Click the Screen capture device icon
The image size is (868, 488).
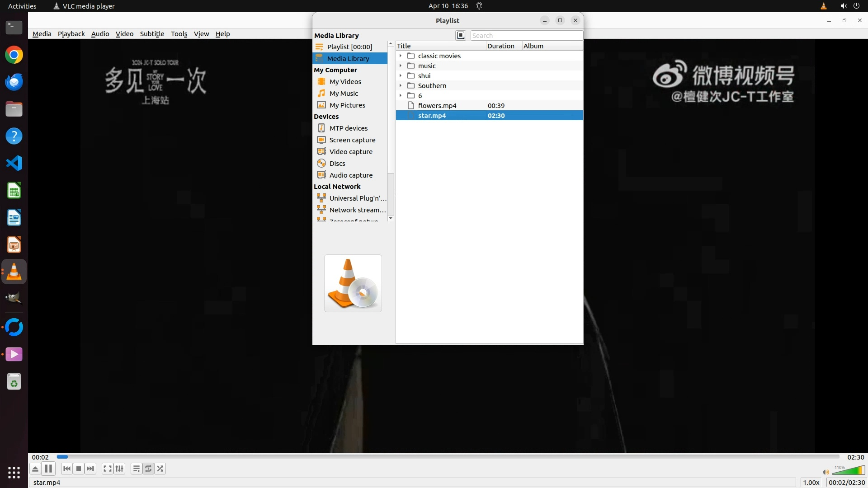[x=321, y=140]
